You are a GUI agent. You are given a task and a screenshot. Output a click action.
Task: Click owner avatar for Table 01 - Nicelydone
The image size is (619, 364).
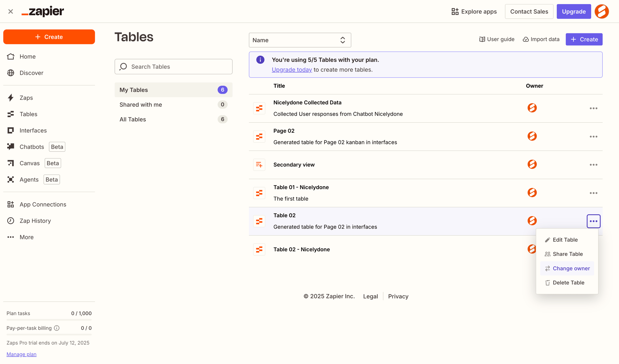pyautogui.click(x=532, y=193)
